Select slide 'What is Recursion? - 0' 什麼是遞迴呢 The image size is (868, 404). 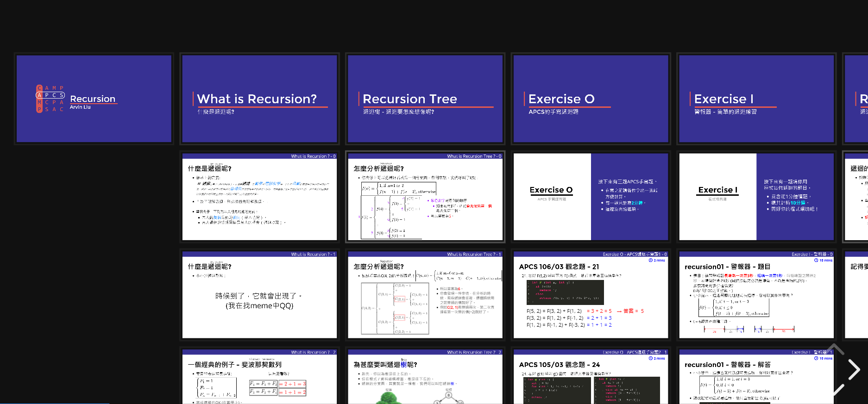pos(259,197)
